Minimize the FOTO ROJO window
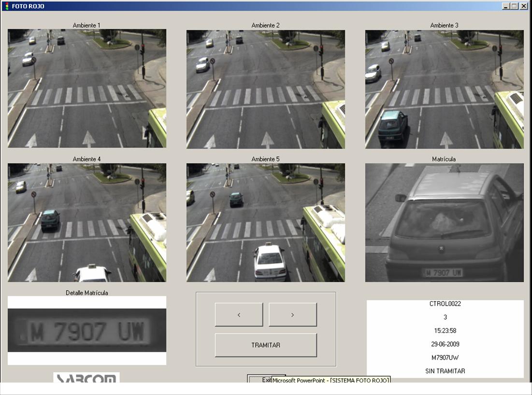 point(506,6)
